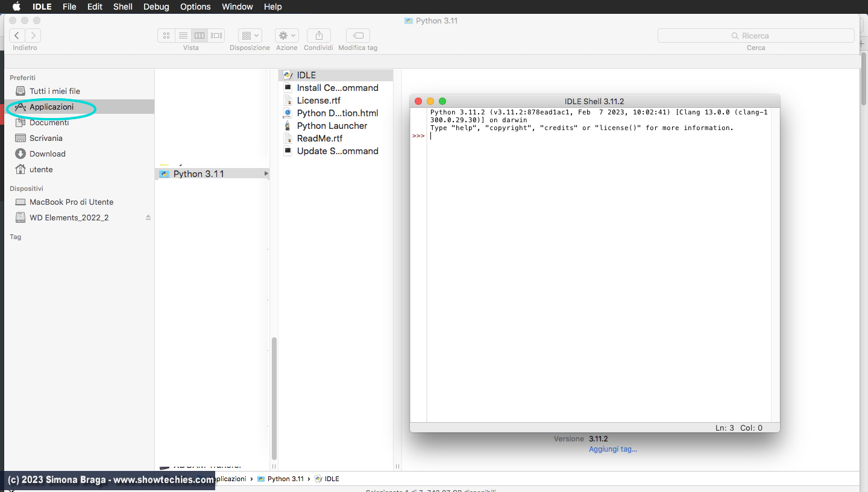The height and width of the screenshot is (492, 868).
Task: Open the Window menu
Action: coord(237,7)
